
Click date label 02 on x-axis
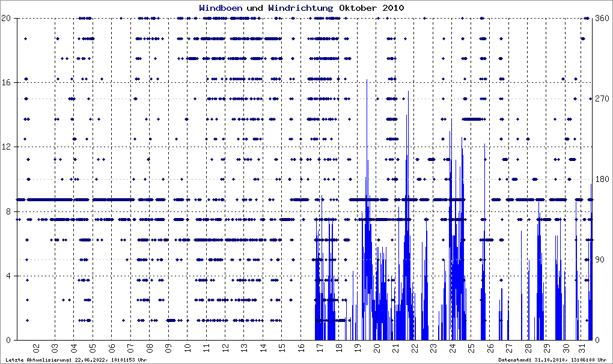tap(36, 348)
